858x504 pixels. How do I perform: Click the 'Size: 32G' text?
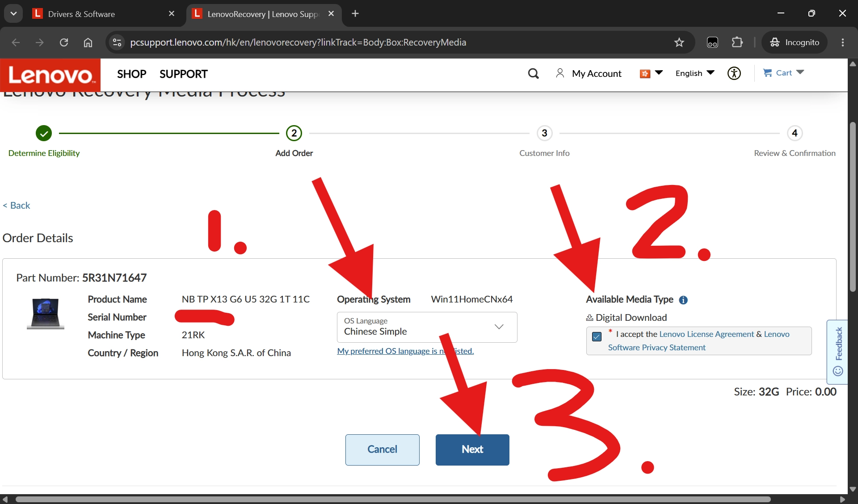tap(756, 392)
